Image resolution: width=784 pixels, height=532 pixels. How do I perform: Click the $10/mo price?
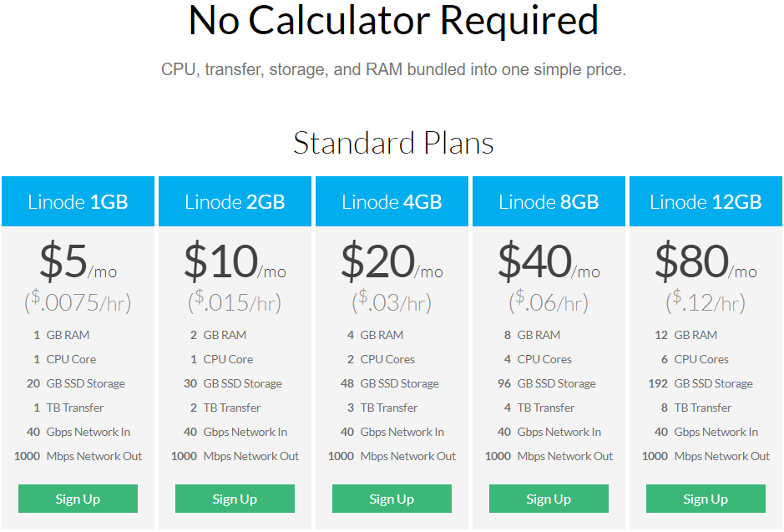[x=235, y=262]
